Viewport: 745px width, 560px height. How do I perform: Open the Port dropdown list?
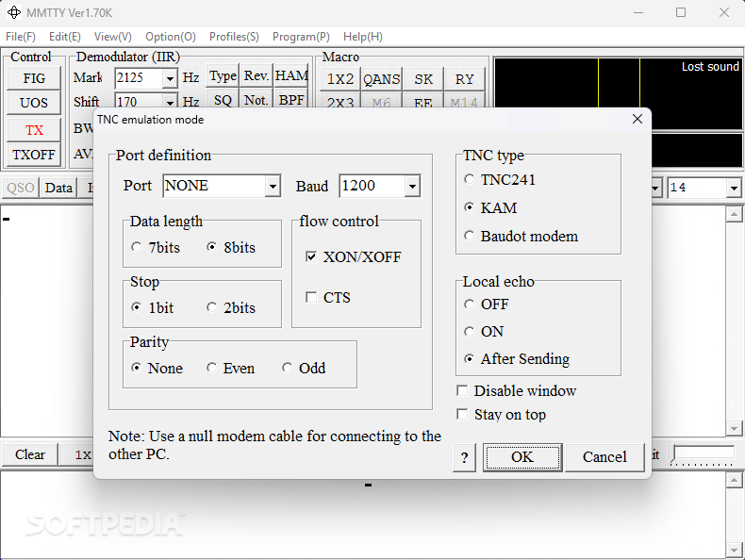point(273,186)
